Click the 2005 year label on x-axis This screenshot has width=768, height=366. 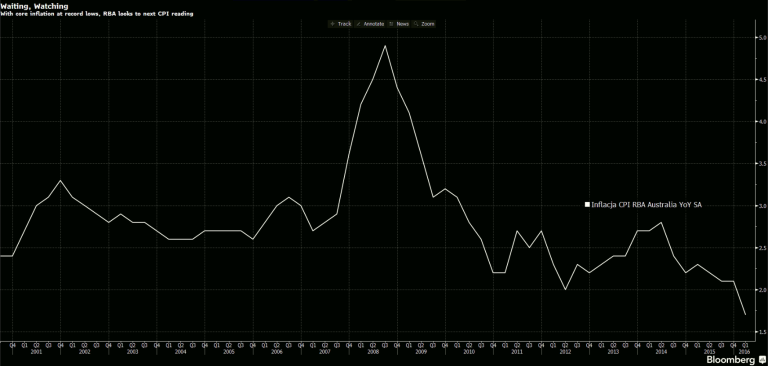(x=228, y=351)
